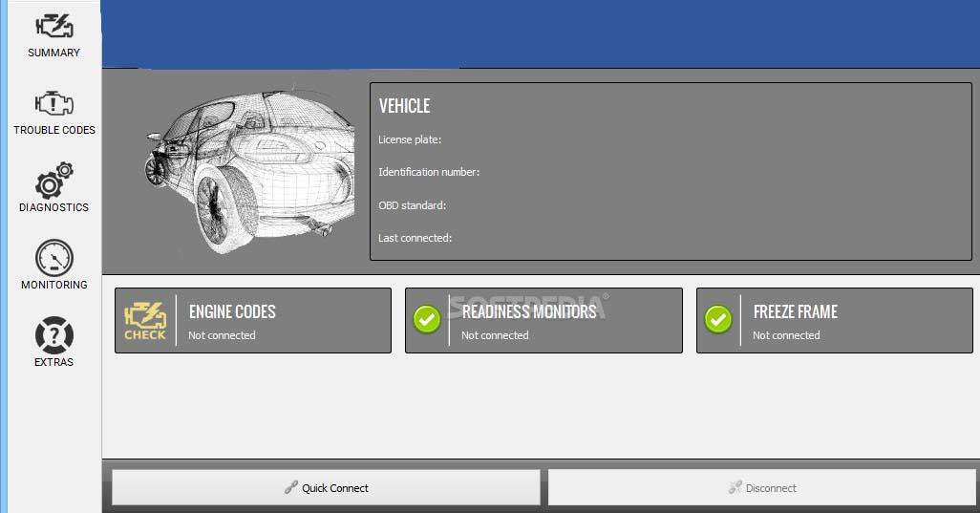Select the TROUBLE CODES label in sidebar

(54, 130)
